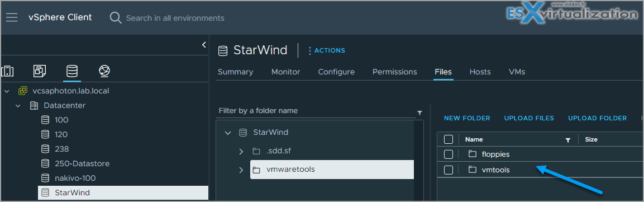644x202 pixels.
Task: Click the folder name filter funnel icon
Action: click(419, 112)
